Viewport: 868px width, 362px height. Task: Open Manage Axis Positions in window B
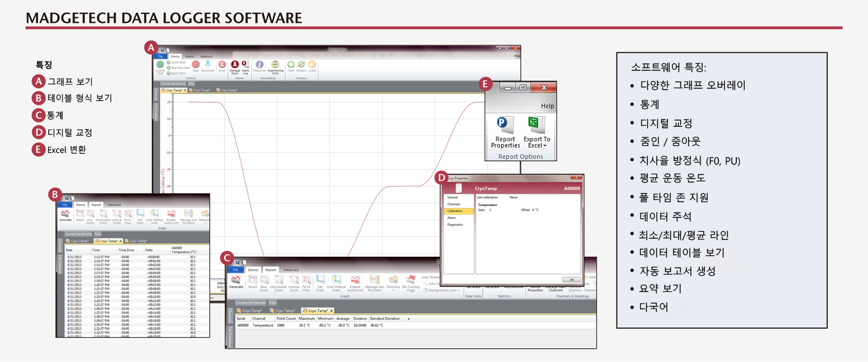pos(189,217)
